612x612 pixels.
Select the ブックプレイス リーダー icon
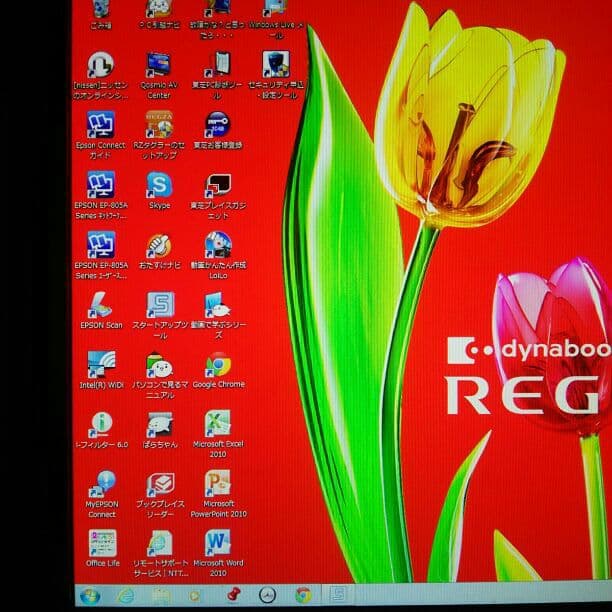tap(159, 484)
